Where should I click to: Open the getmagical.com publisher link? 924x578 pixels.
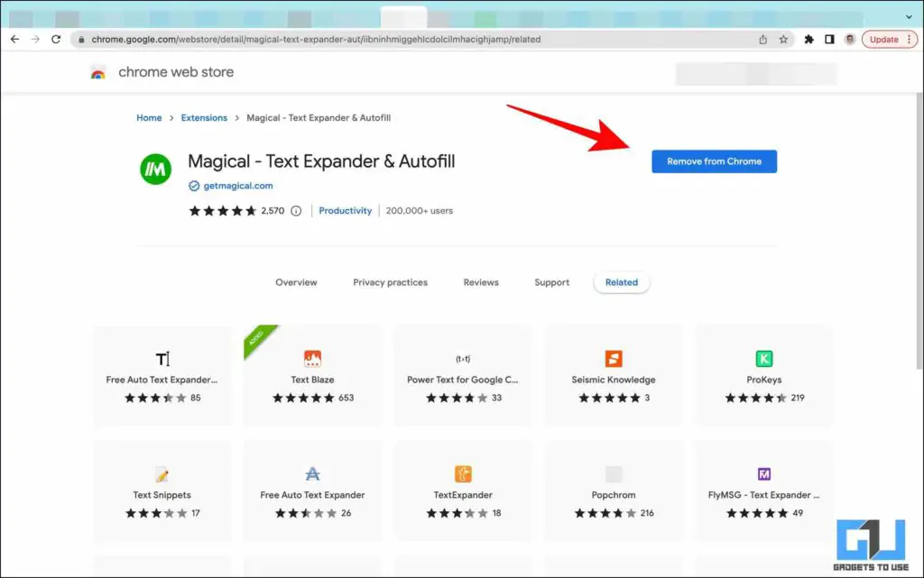(238, 186)
